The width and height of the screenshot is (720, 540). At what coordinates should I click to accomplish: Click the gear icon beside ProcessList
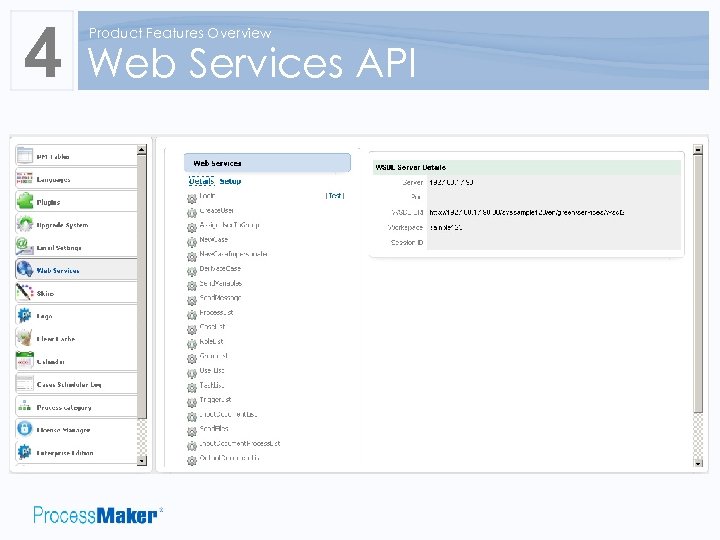pyautogui.click(x=191, y=315)
